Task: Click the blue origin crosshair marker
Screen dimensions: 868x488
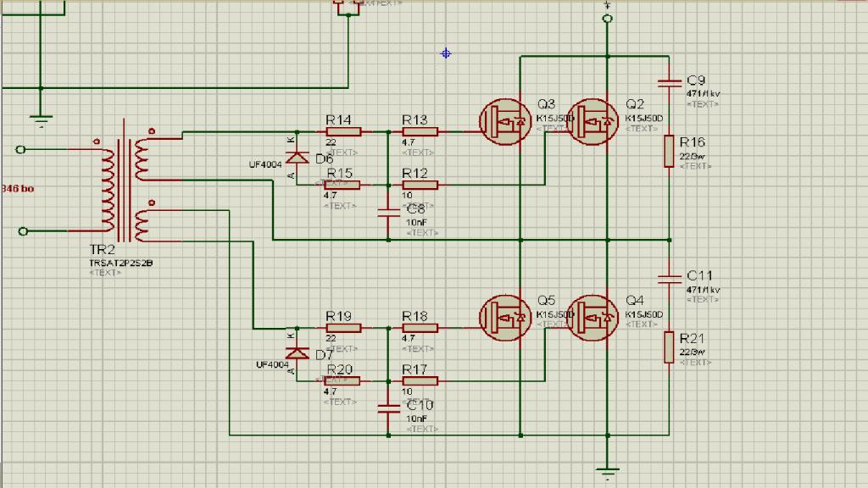Action: (446, 53)
